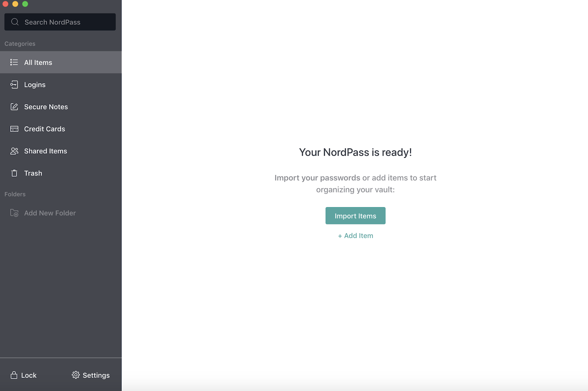The width and height of the screenshot is (588, 391).
Task: Click the Logins key icon
Action: pos(14,85)
